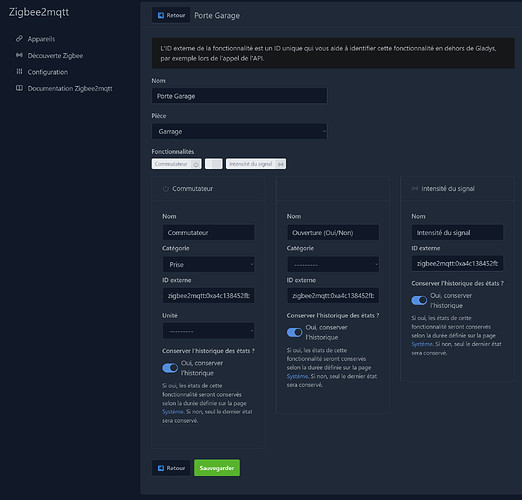The height and width of the screenshot is (500, 522).
Task: Click the green Sauvegarder button
Action: [x=217, y=468]
